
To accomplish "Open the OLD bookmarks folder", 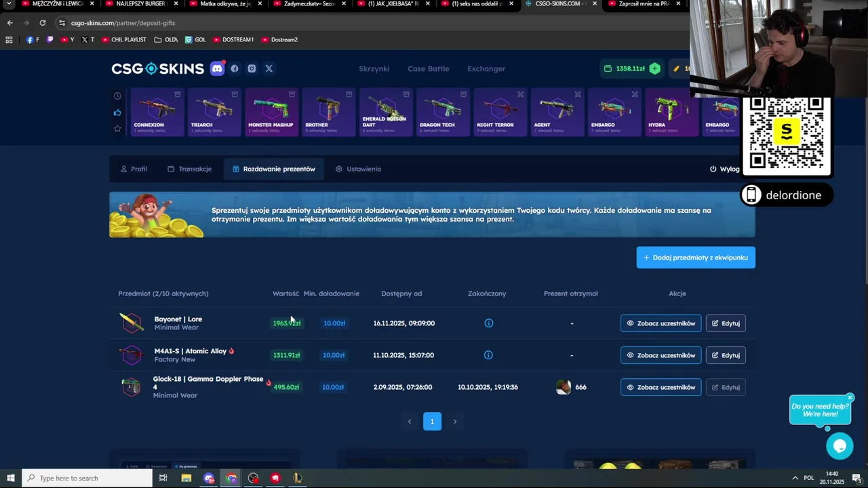I will click(166, 40).
